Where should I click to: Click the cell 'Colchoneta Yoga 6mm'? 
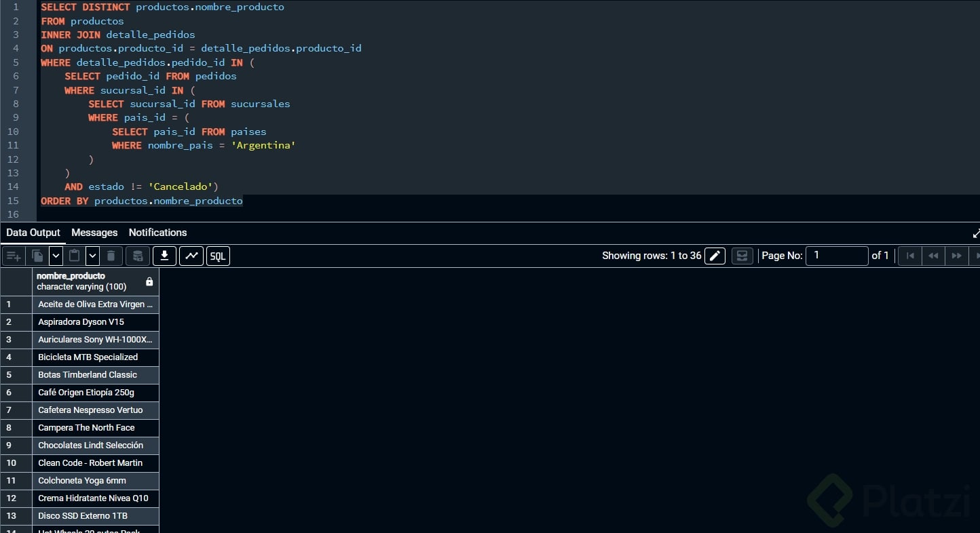click(96, 481)
